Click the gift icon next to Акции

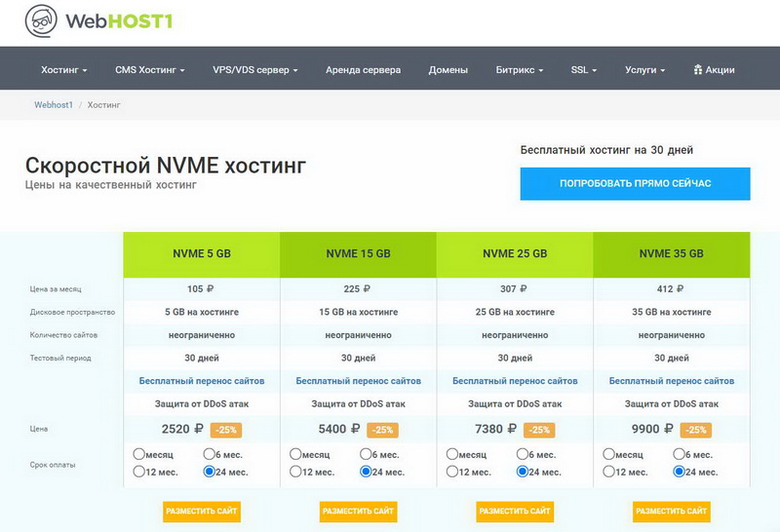698,70
